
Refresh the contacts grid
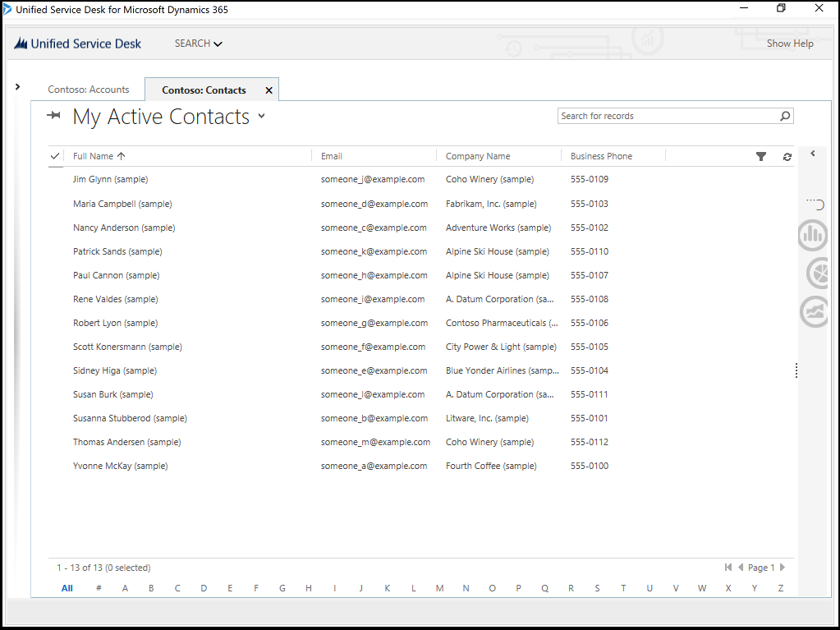(x=787, y=156)
